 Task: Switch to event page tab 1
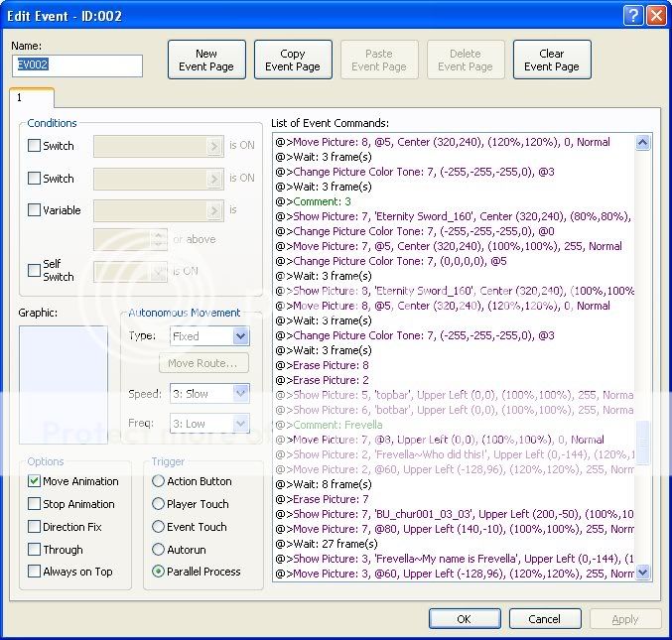click(20, 98)
